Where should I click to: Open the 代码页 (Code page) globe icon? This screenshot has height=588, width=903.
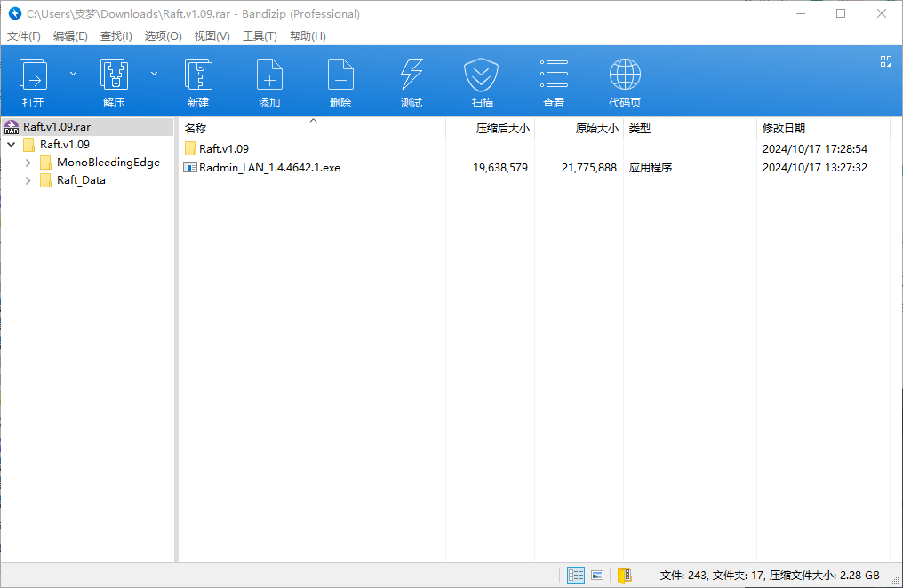click(625, 75)
